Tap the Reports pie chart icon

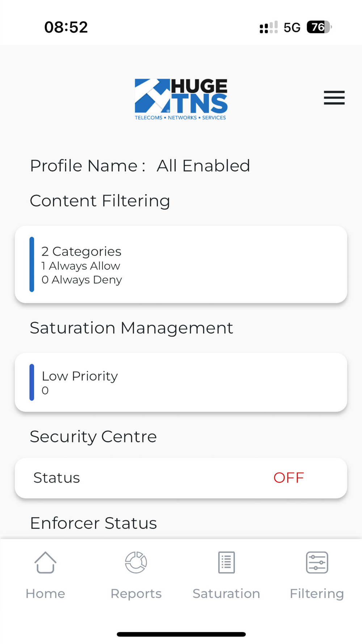[x=136, y=563]
